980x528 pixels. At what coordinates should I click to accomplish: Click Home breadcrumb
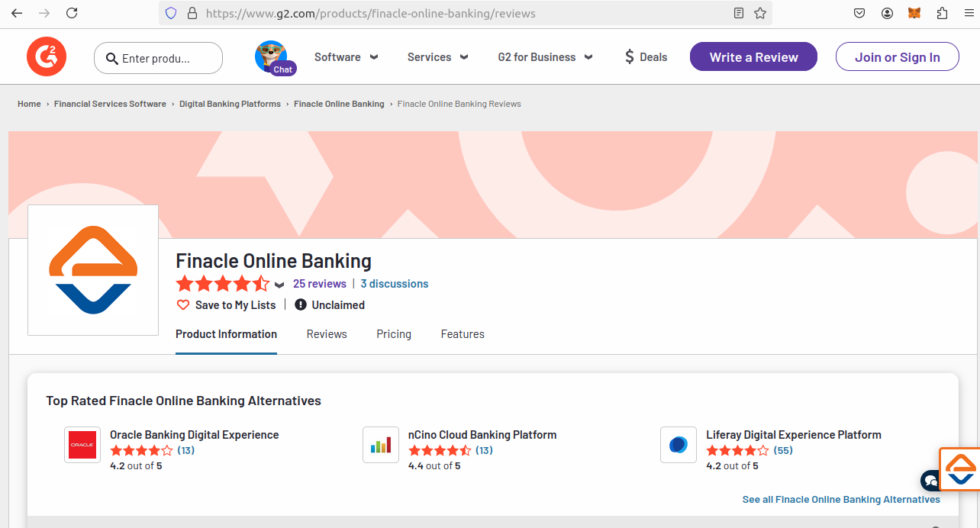tap(29, 104)
